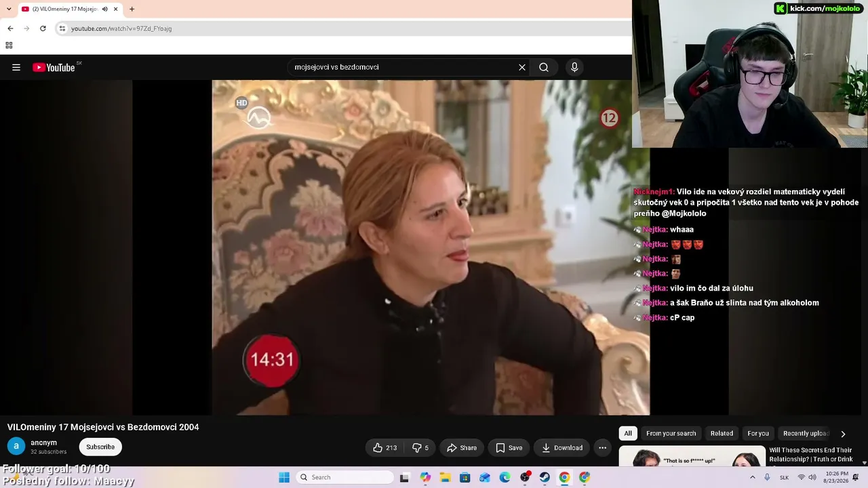868x488 pixels.
Task: Dislike the video with thumbs down
Action: point(420,447)
